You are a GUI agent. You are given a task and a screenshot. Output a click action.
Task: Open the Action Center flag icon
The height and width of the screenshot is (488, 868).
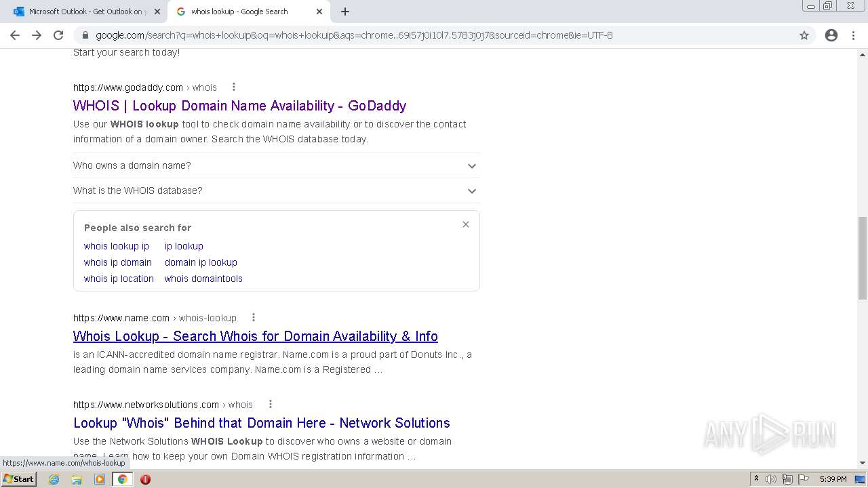click(804, 479)
